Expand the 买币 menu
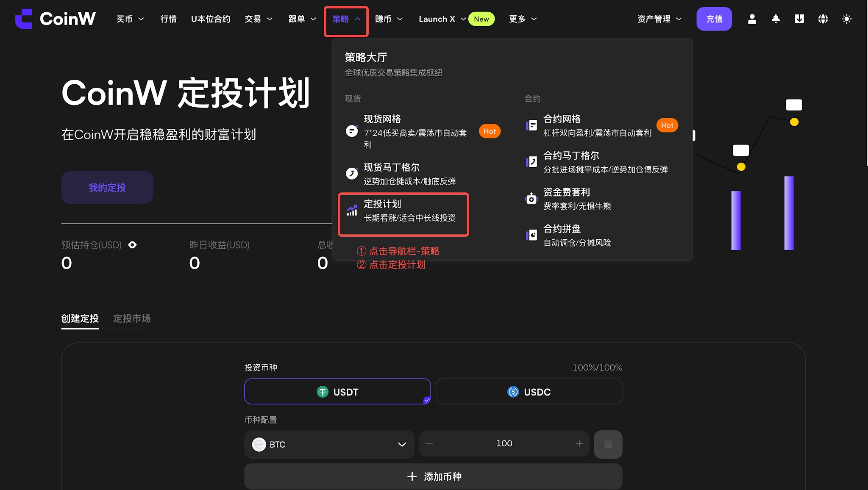The width and height of the screenshot is (868, 490). pyautogui.click(x=130, y=19)
